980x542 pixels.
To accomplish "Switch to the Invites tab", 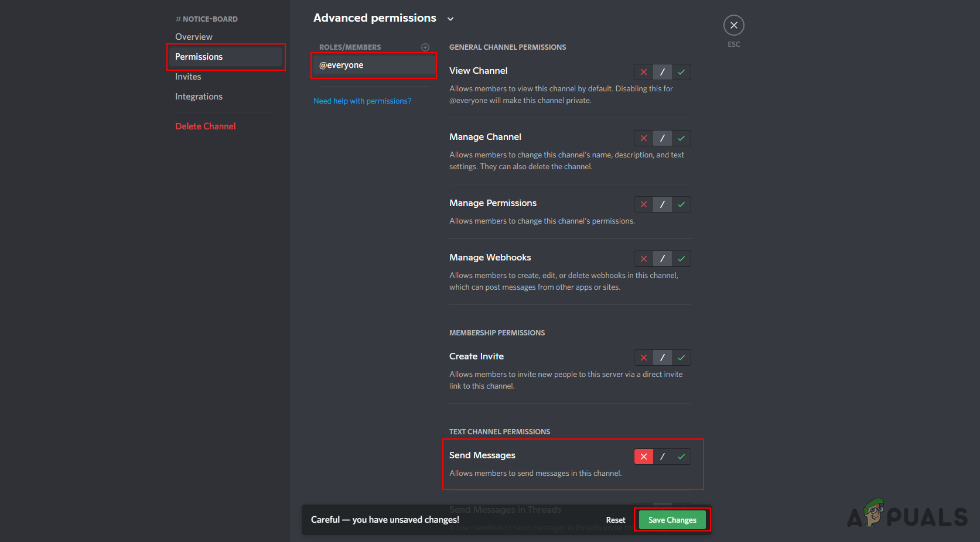I will click(188, 77).
